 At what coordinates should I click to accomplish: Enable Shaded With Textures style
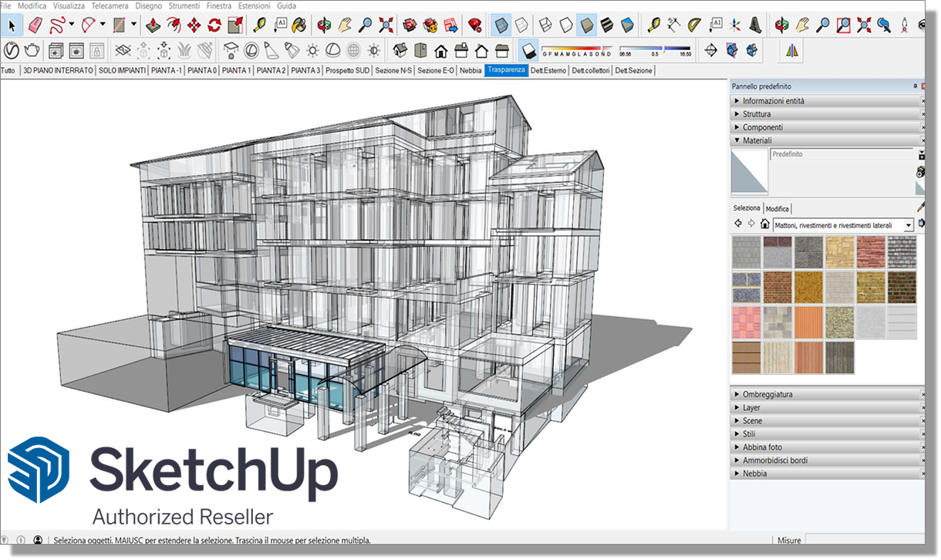coord(607,25)
